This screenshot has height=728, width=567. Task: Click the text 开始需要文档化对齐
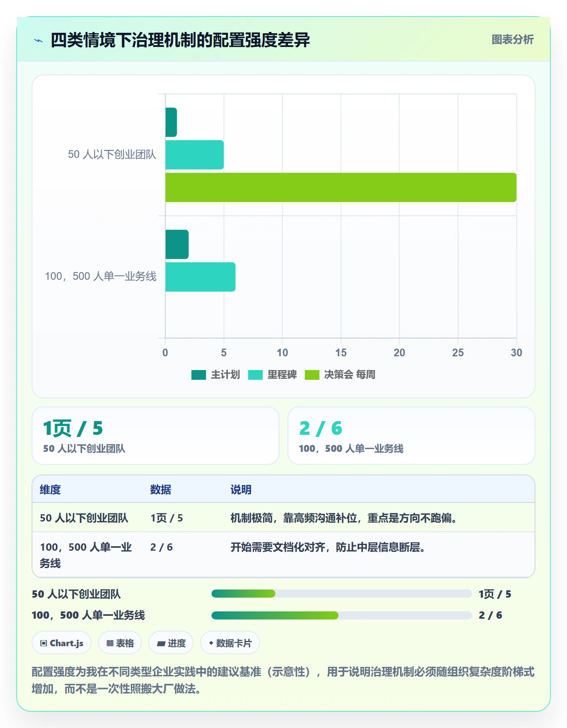278,547
